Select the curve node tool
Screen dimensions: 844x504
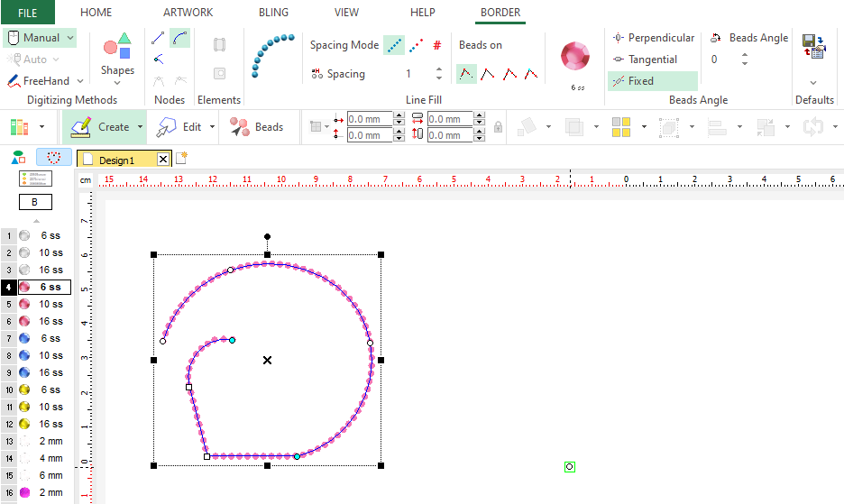coord(179,38)
